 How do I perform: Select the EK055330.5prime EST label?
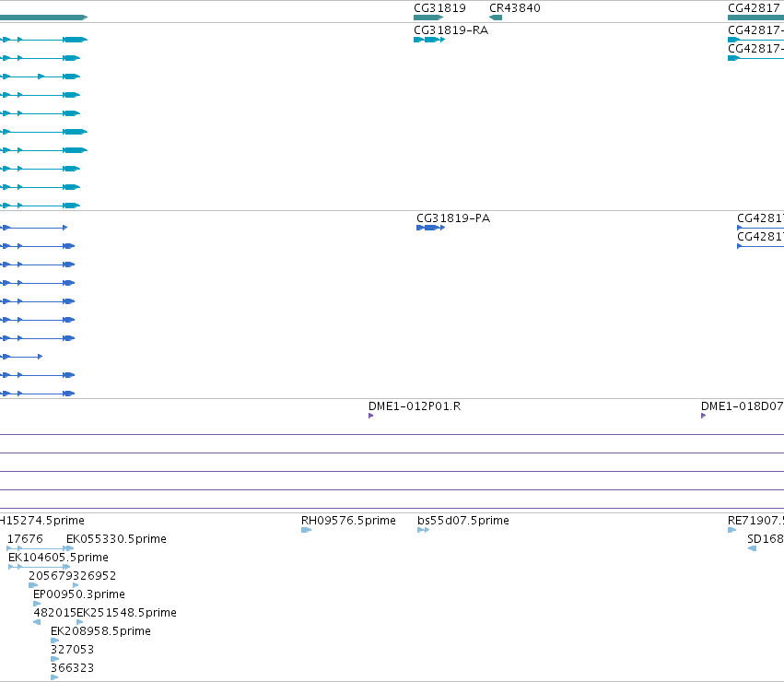point(116,539)
